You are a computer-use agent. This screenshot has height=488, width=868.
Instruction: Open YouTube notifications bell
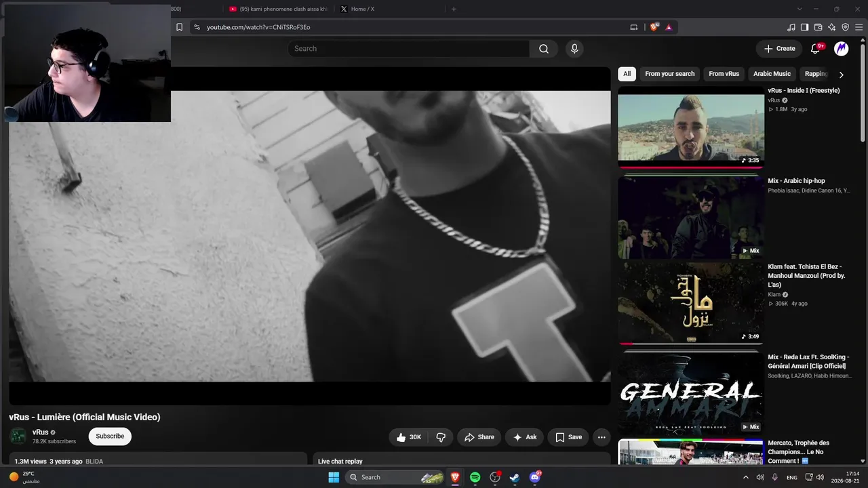(816, 49)
